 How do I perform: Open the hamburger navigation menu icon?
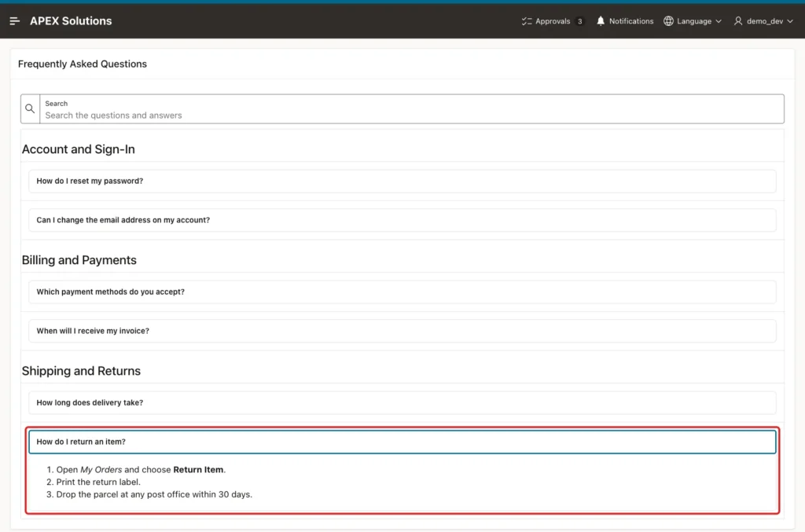click(14, 21)
